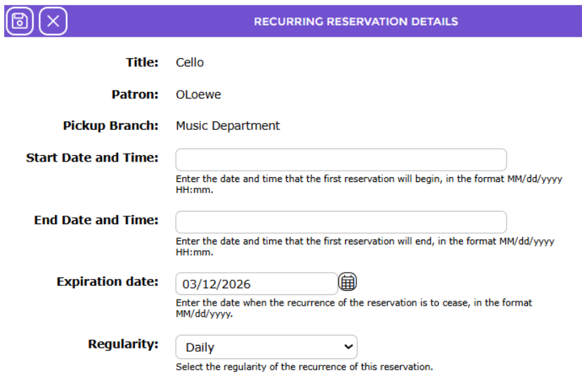Screen dimensions: 582x392
Task: Click the 'End Date and Time:' label
Action: 96,220
